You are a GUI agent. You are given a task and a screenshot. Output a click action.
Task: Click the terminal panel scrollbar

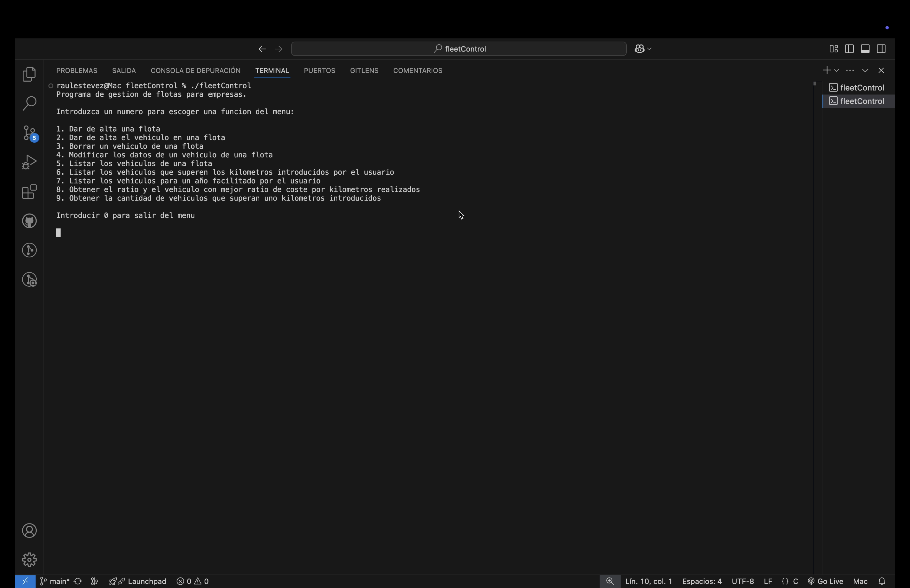click(814, 84)
